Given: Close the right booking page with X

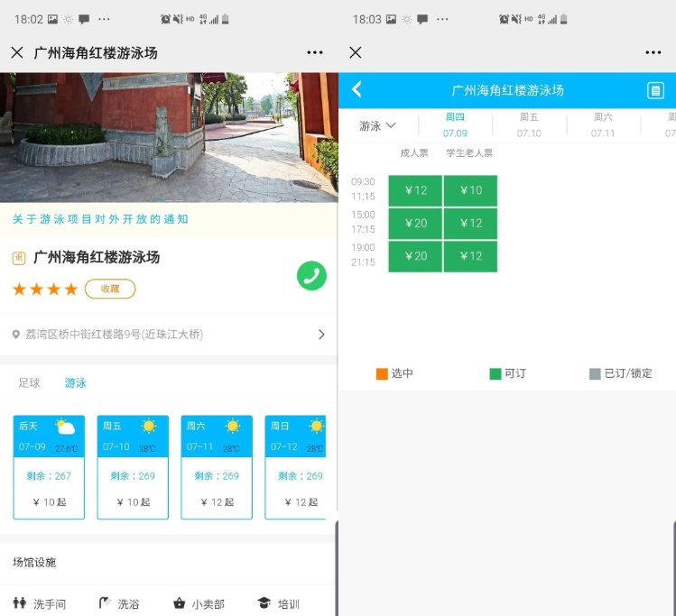Looking at the screenshot, I should click(x=356, y=53).
